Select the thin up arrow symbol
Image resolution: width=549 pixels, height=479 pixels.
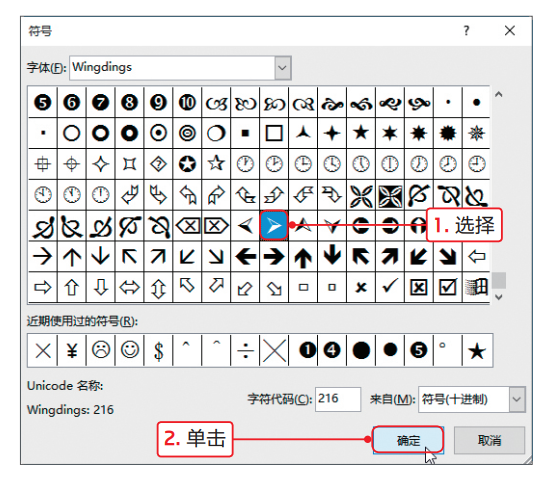pos(72,257)
